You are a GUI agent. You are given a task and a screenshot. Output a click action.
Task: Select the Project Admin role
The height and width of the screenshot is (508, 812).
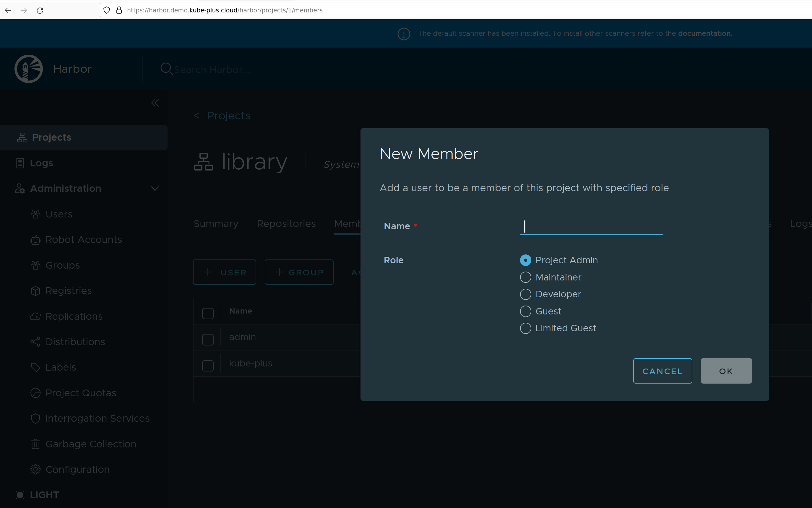(525, 260)
